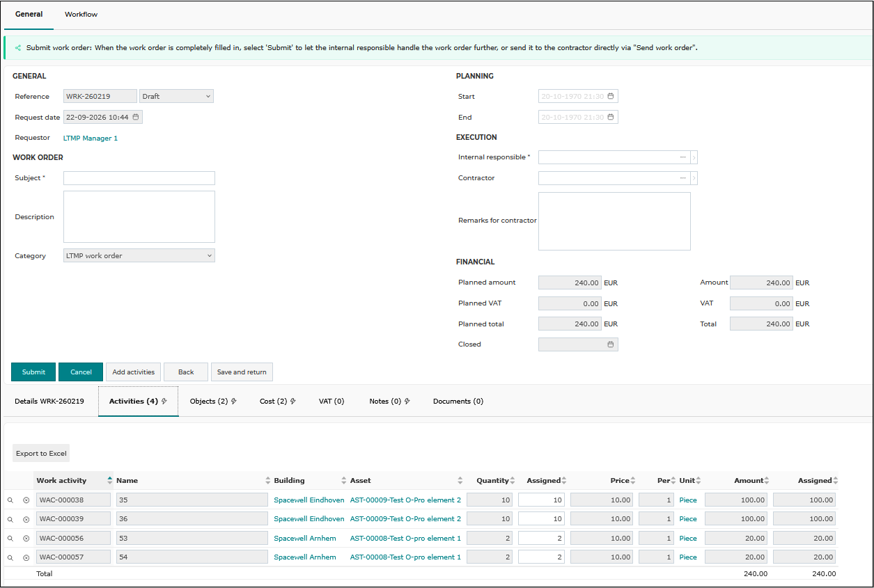
Task: Expand the Category dropdown showing LTMP work order
Action: [x=139, y=255]
